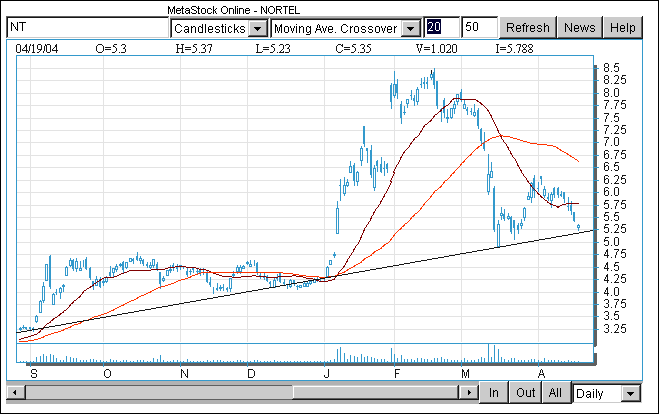Click the A month label on time axis
The height and width of the screenshot is (414, 659).
[x=541, y=374]
